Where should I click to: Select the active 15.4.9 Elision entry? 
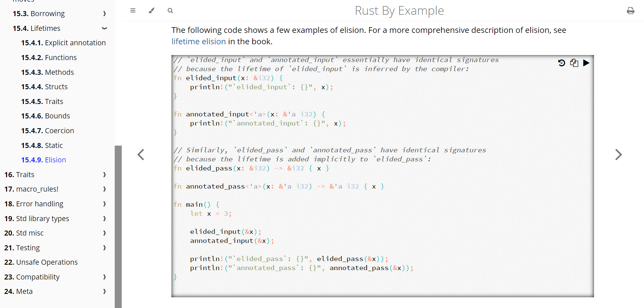44,160
